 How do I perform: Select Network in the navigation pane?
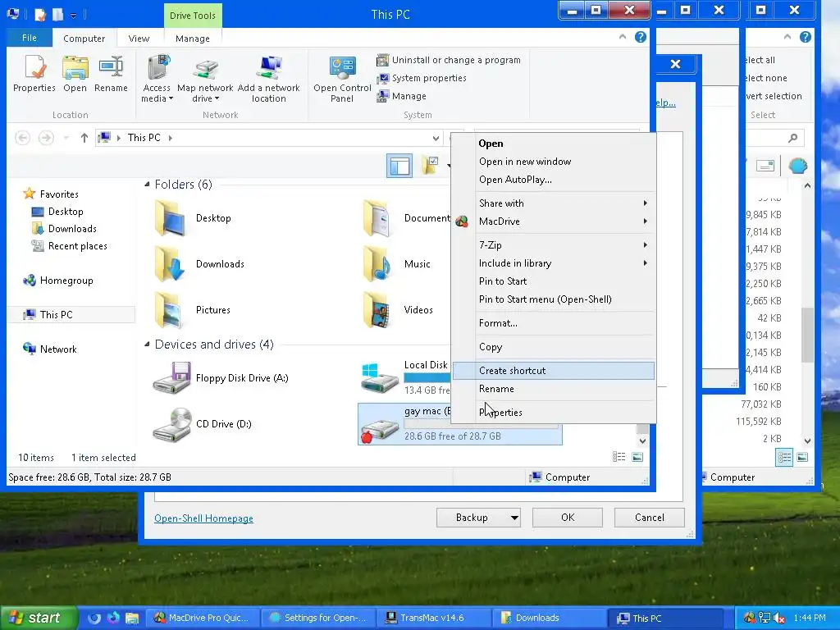(x=50, y=349)
